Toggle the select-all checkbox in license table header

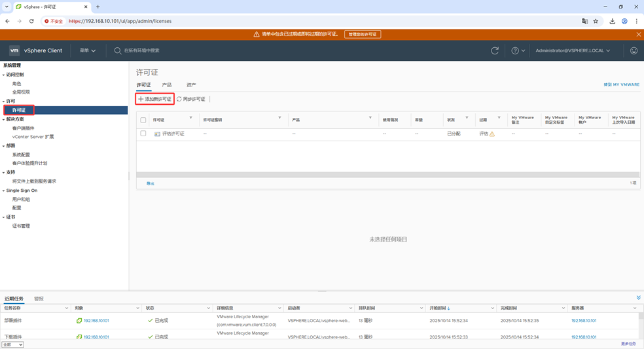(143, 120)
